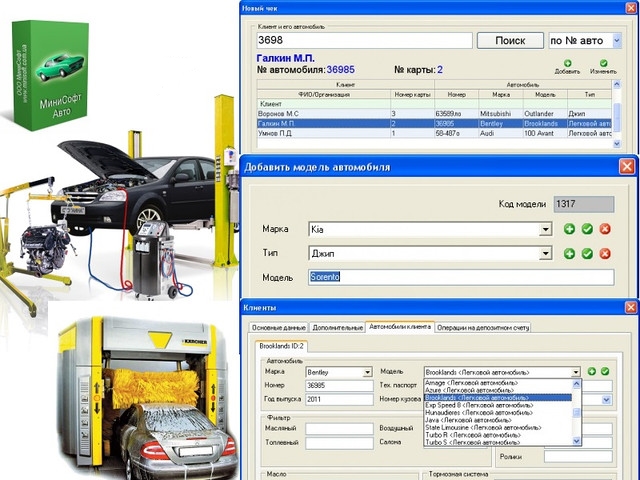
Task: Click the ФИО/Организация column header
Action: [x=324, y=94]
